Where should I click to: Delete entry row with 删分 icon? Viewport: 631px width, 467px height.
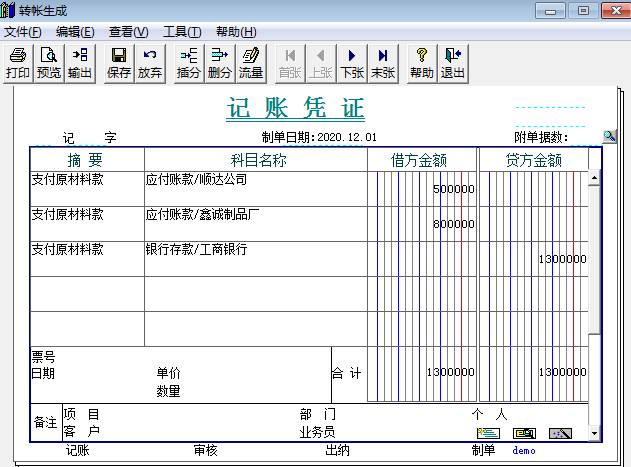click(220, 63)
